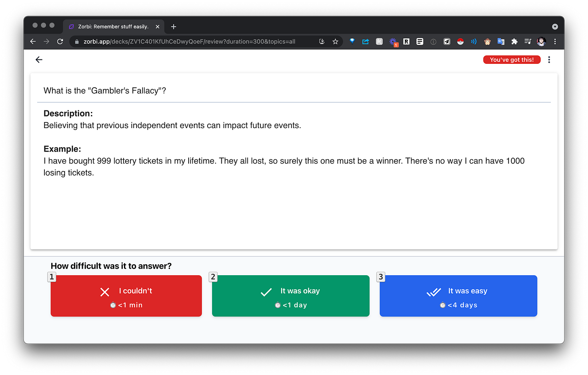Open the R Readwise extension
This screenshot has height=375, width=588.
(406, 42)
